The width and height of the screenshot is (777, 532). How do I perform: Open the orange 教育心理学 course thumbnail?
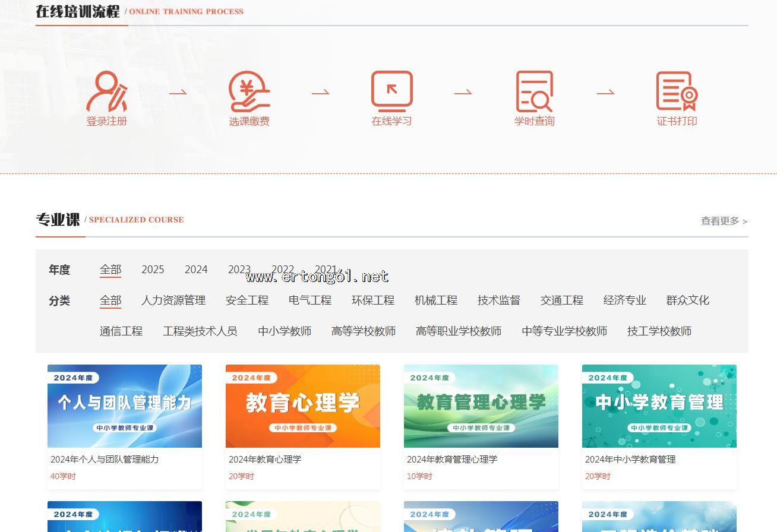(303, 406)
